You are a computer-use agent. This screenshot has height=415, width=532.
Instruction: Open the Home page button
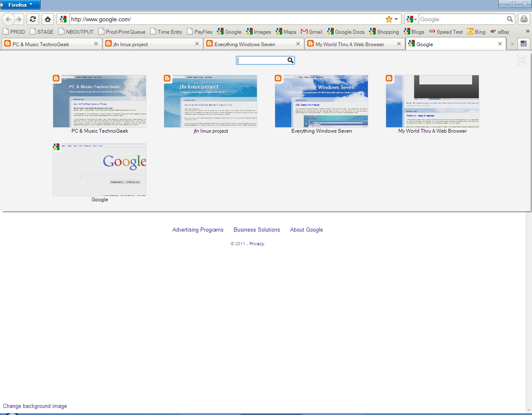click(48, 19)
